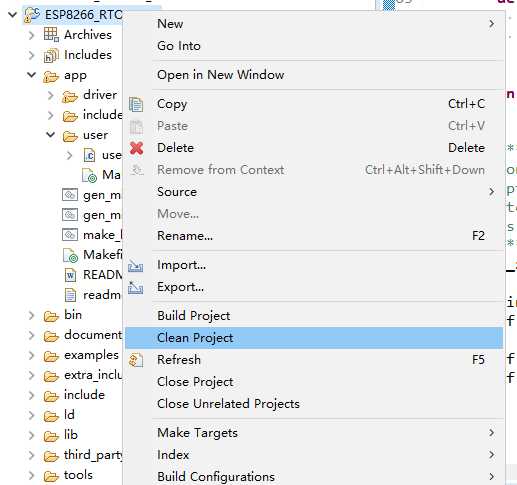
Task: Select Close Project entry
Action: pyautogui.click(x=314, y=382)
